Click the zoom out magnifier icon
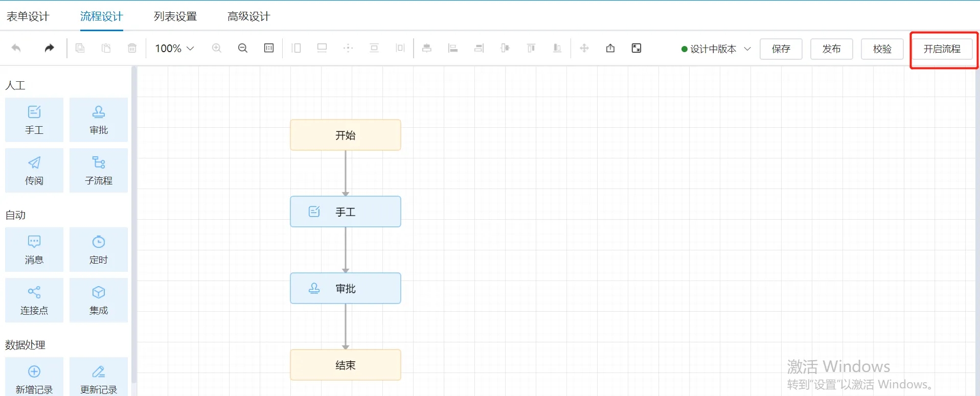Image resolution: width=980 pixels, height=396 pixels. point(243,48)
